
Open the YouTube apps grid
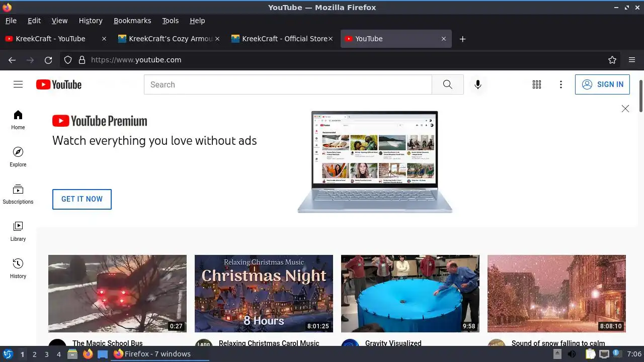click(537, 84)
